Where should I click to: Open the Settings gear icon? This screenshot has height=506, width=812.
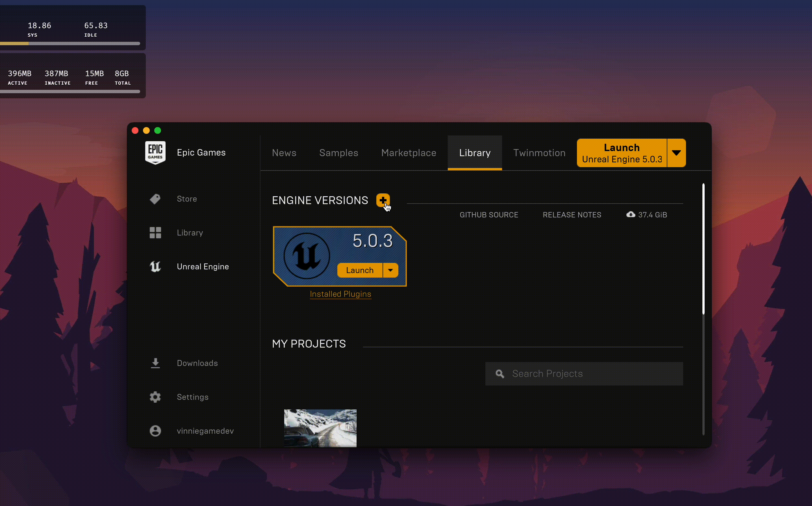click(x=155, y=397)
